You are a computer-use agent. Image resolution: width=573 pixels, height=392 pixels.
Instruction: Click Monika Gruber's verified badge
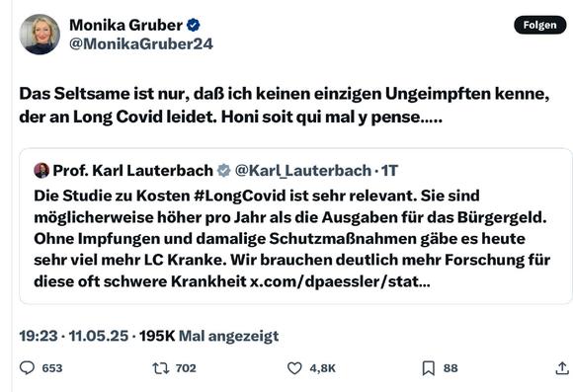tap(194, 26)
